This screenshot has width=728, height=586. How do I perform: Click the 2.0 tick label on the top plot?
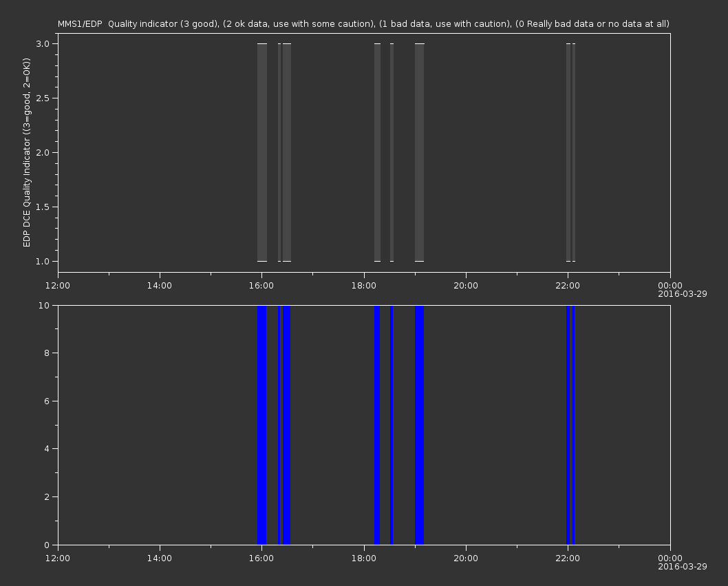tap(43, 152)
